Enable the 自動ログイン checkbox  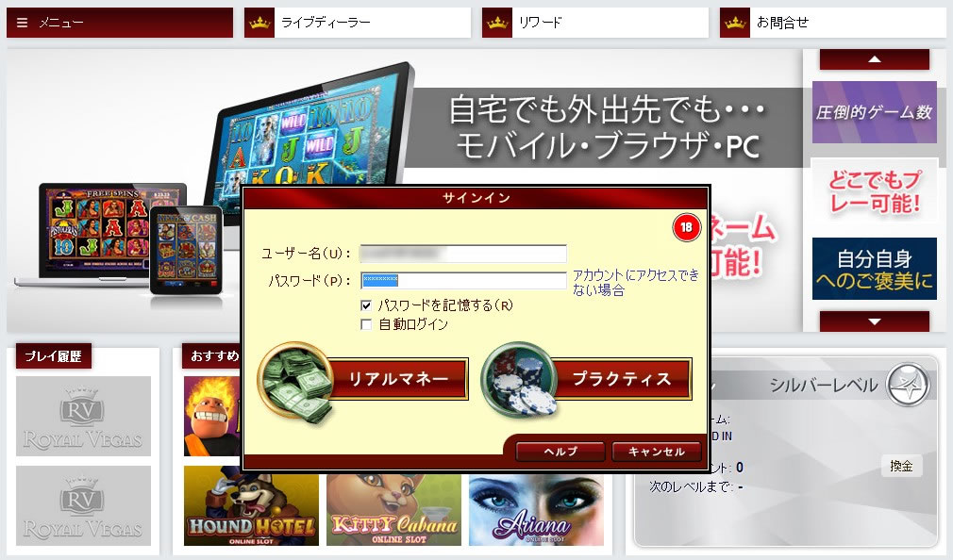point(366,324)
